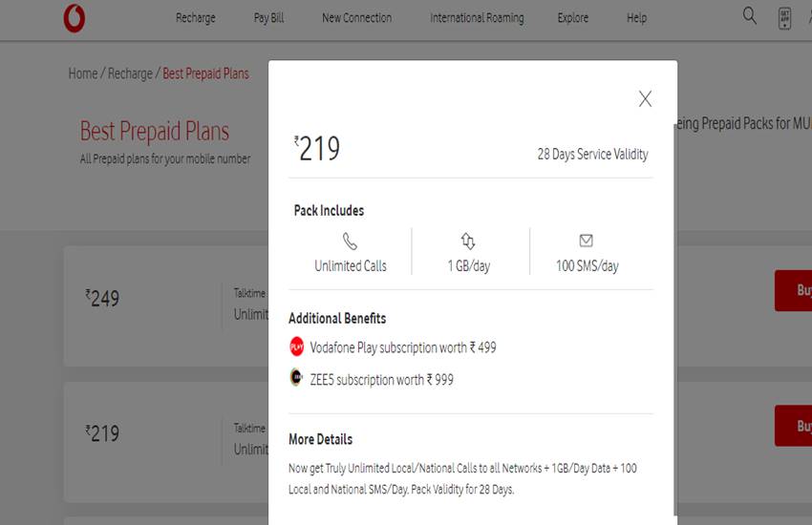The height and width of the screenshot is (525, 812).
Task: Click the Get App phone icon
Action: [x=785, y=17]
